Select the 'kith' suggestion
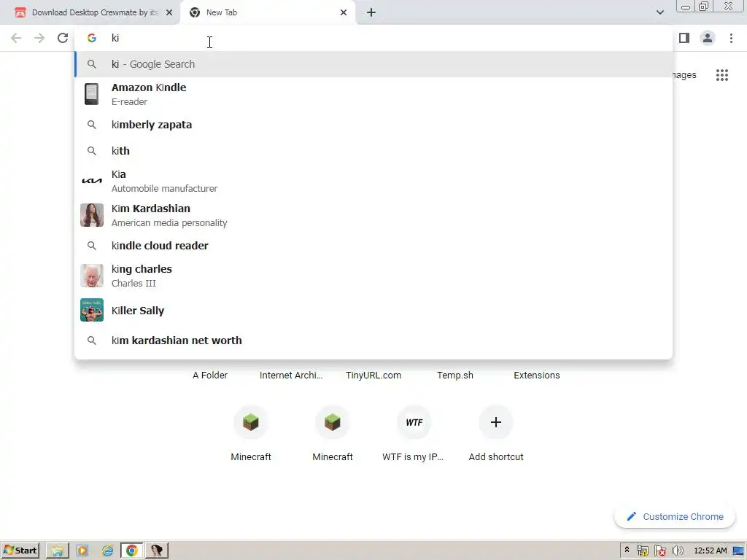 click(x=373, y=151)
